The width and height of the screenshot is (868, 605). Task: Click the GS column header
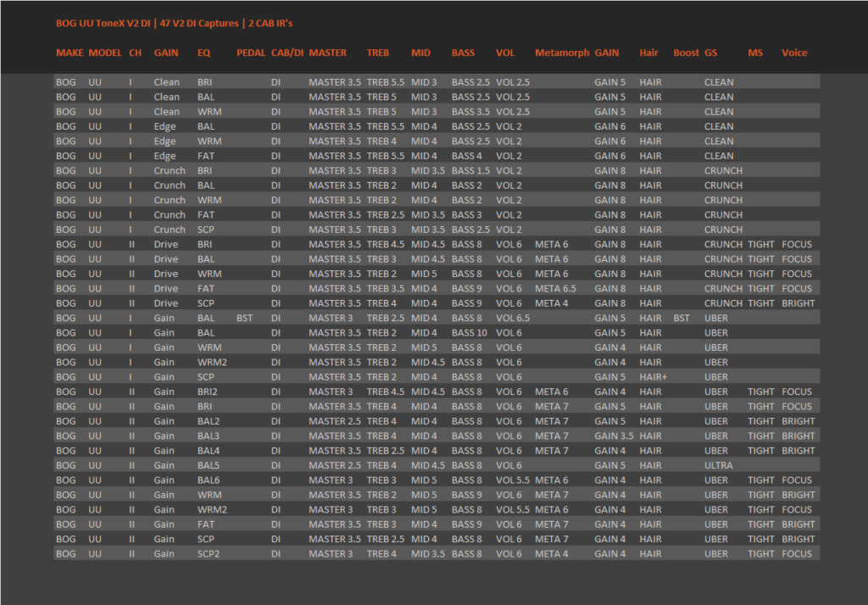(711, 53)
